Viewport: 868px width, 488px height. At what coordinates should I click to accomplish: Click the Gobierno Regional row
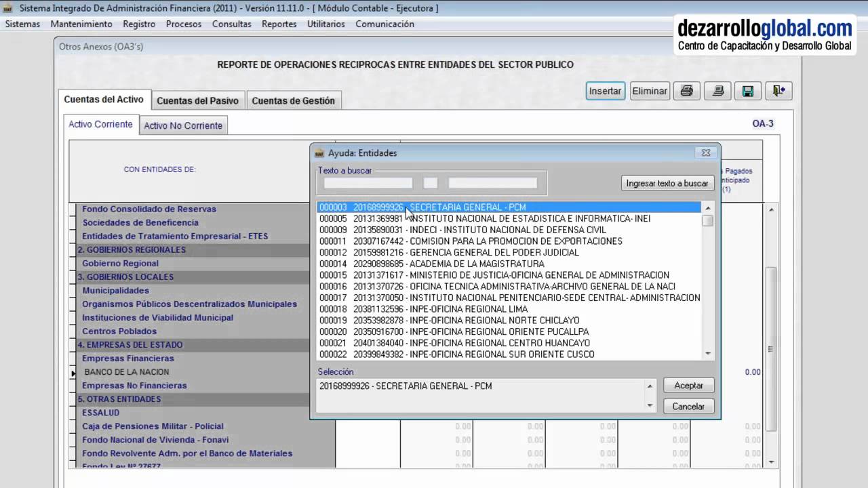point(120,263)
